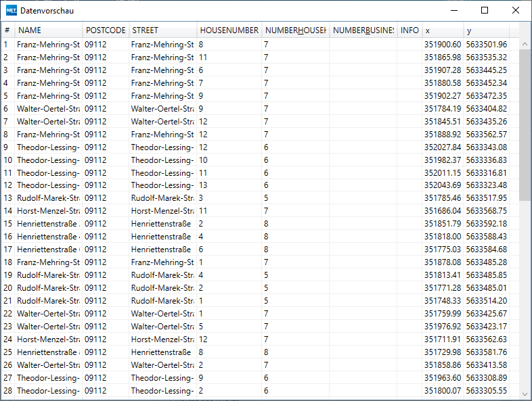
Task: Close the Datenvorschau window
Action: [x=516, y=11]
